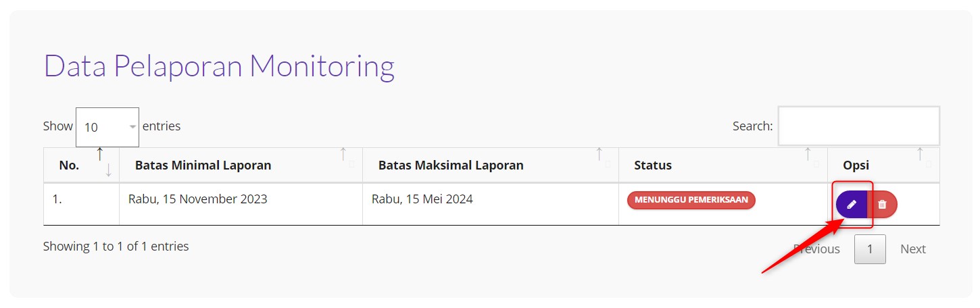Select the Rabu, 15 November 2023 cell
Screen dimensions: 980x308
click(x=198, y=199)
